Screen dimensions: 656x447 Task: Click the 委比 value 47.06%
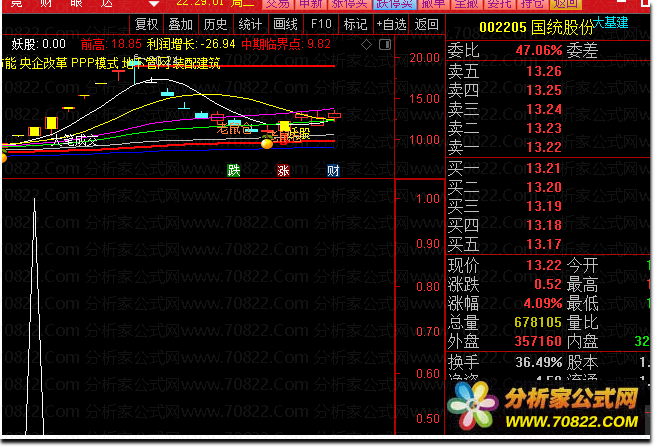point(539,51)
